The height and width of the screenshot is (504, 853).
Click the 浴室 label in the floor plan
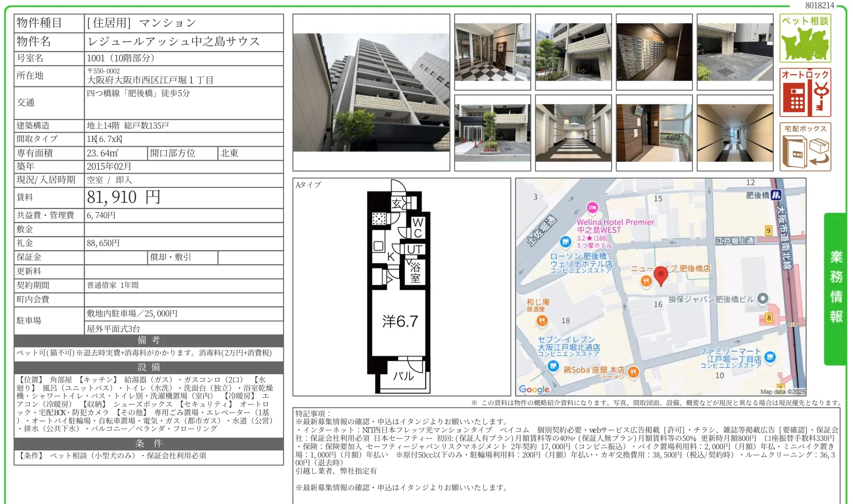[415, 273]
